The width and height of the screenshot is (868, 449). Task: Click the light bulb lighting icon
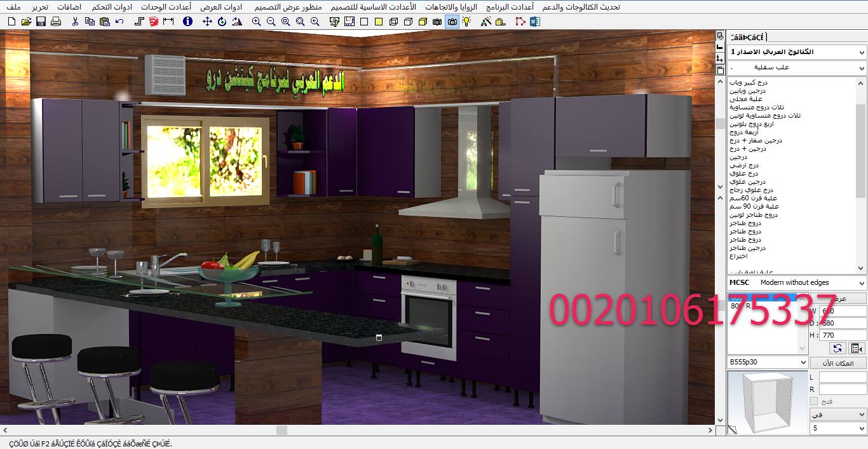point(466,22)
